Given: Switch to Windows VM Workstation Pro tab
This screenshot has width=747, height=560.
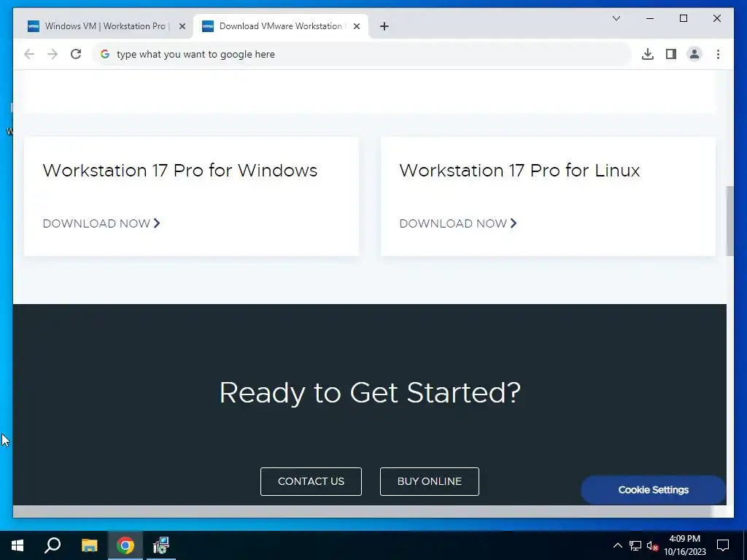Looking at the screenshot, I should coord(106,26).
